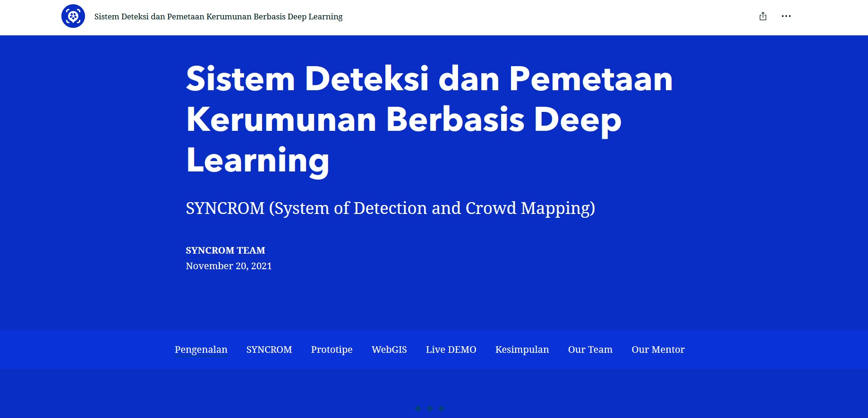The height and width of the screenshot is (418, 868).
Task: Open the Prototipe navigation tab
Action: click(332, 350)
